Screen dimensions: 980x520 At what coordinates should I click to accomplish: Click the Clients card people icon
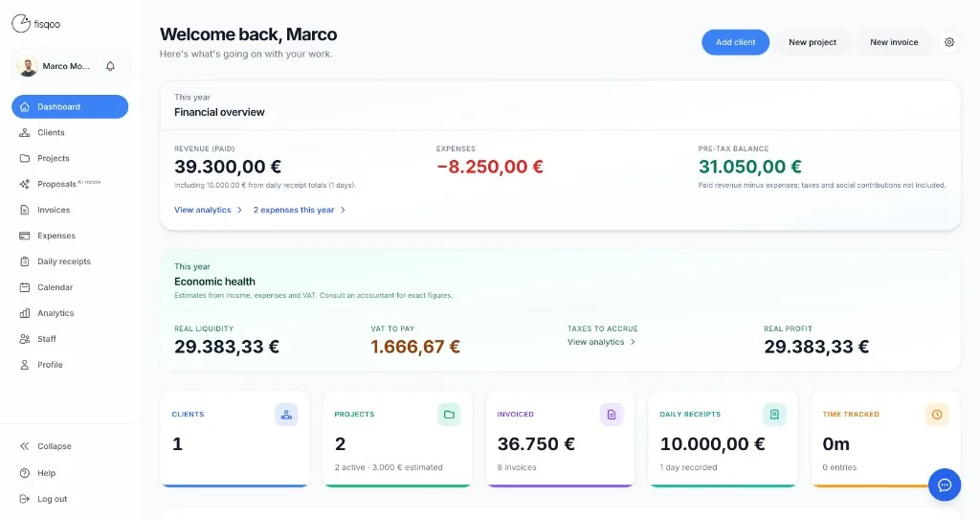coord(286,415)
